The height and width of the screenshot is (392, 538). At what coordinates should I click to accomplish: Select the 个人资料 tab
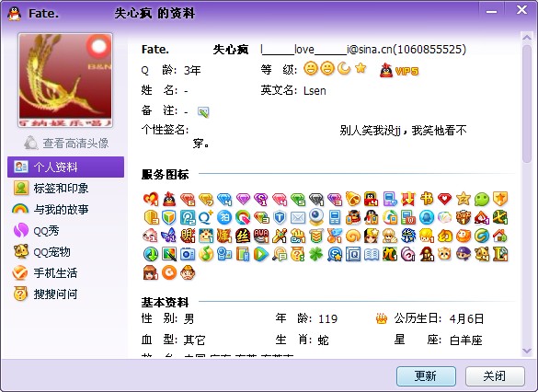65,167
